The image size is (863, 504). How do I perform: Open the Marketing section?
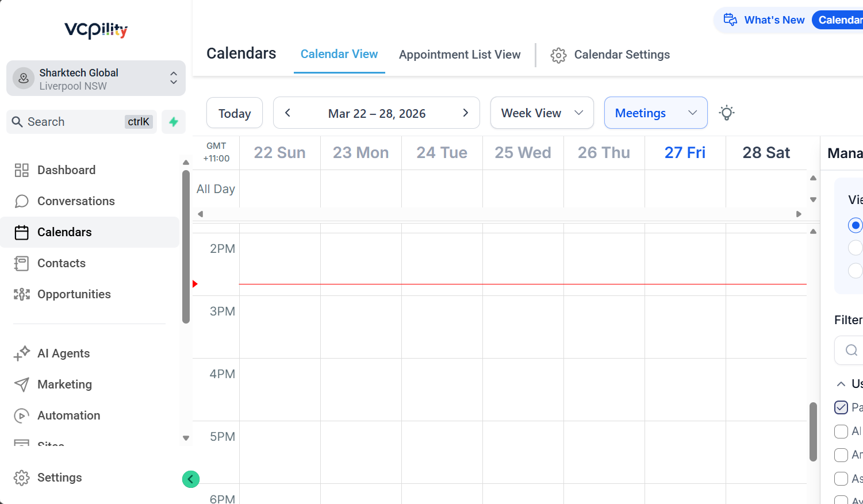[64, 384]
